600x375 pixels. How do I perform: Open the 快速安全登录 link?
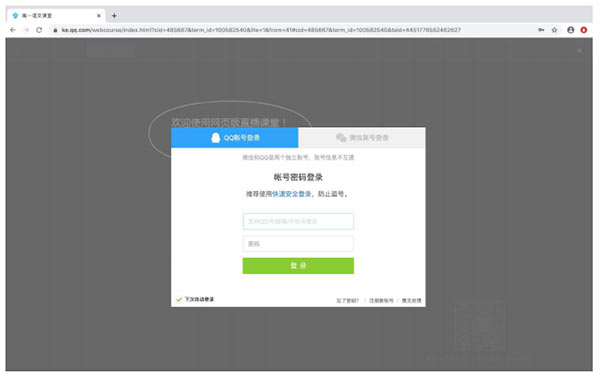pyautogui.click(x=292, y=194)
